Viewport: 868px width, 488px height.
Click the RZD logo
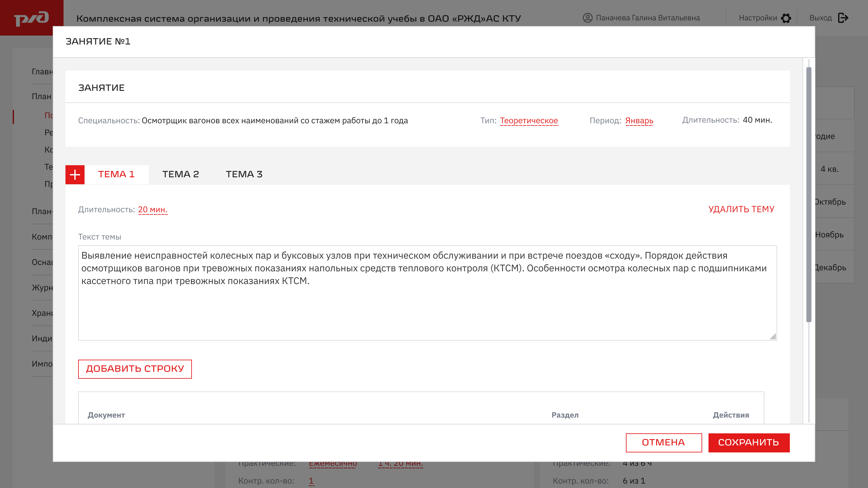[x=31, y=18]
